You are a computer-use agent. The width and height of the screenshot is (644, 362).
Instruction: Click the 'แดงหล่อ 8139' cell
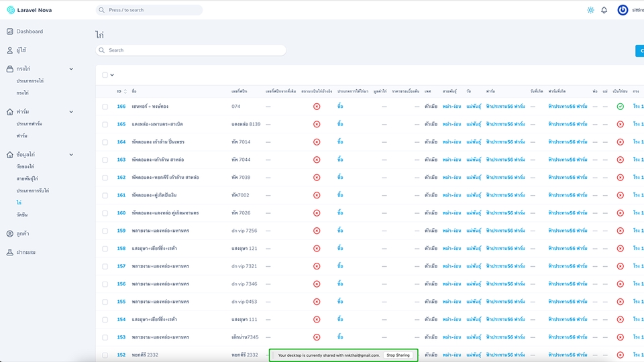246,124
